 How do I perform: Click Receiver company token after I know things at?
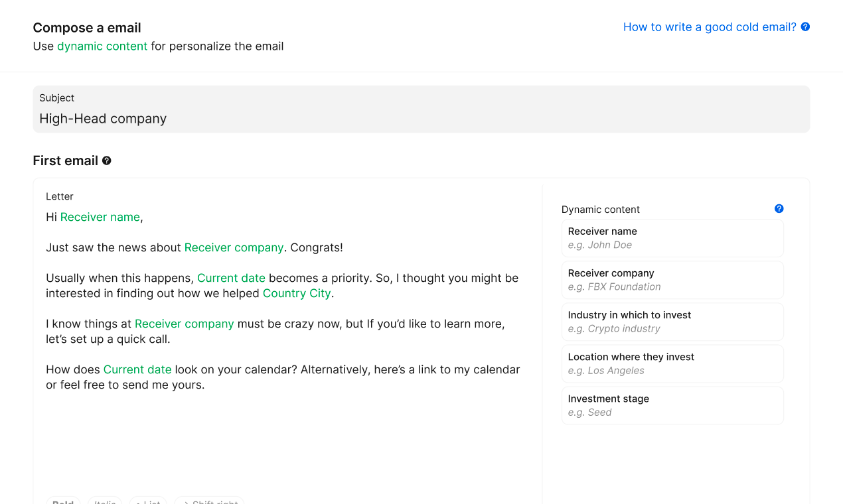coord(185,324)
